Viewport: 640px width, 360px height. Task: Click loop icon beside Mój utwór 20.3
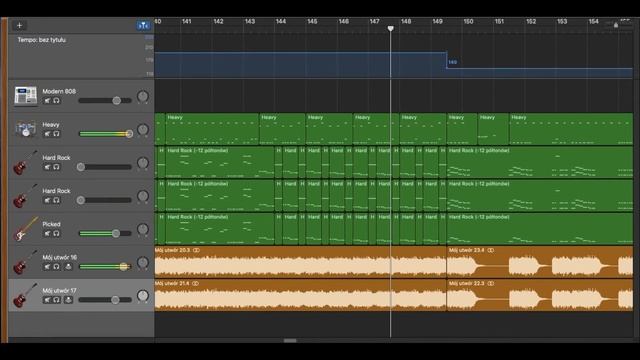point(197,250)
